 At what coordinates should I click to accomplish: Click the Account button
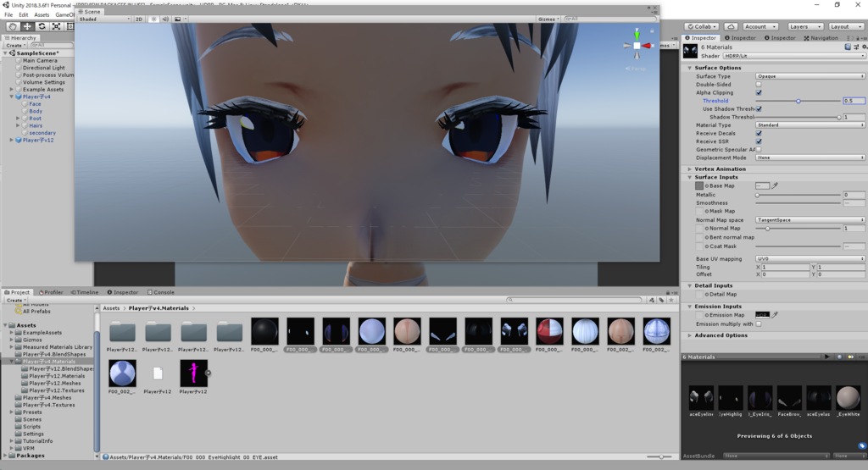760,26
